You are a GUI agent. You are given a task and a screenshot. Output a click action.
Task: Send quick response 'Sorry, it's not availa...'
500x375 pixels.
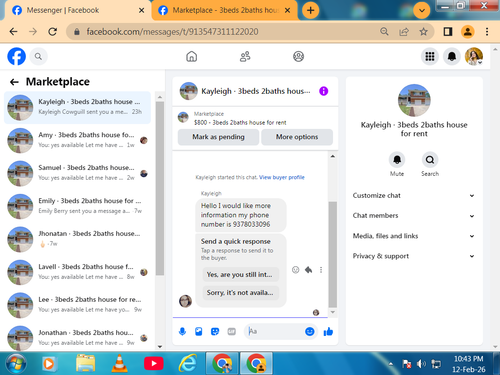pyautogui.click(x=240, y=293)
